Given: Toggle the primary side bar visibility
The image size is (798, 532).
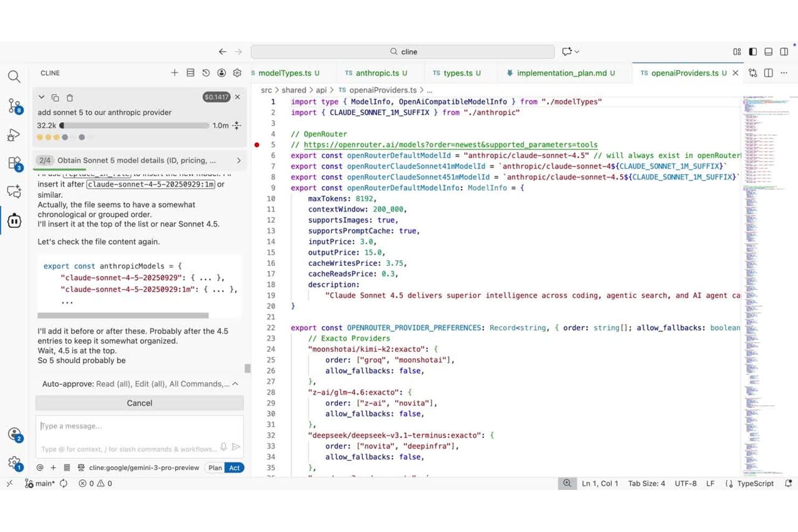Looking at the screenshot, I should pos(753,52).
